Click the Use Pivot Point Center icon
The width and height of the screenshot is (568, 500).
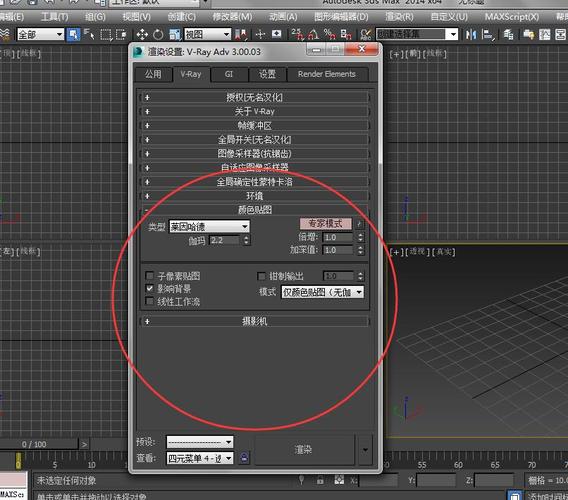pos(240,34)
